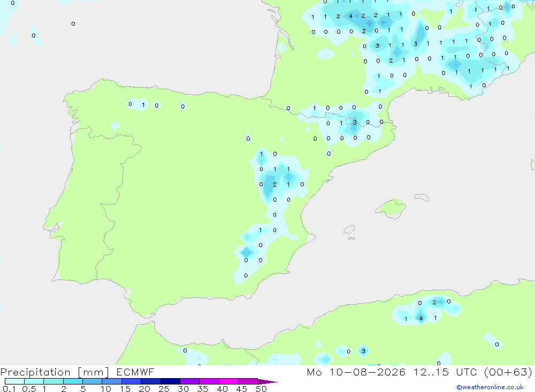The width and height of the screenshot is (535, 392).
Task: Select the 30–35 mm violet legend swatch
Action: [190, 381]
